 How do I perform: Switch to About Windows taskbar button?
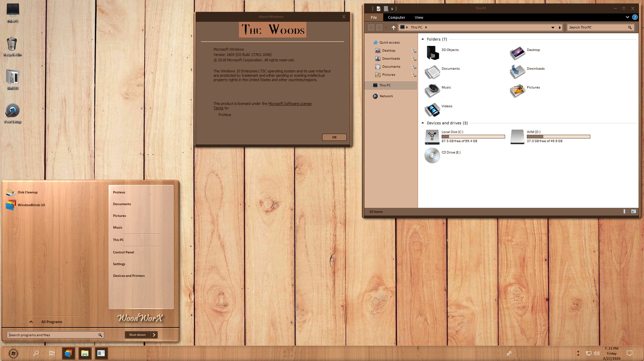101,353
